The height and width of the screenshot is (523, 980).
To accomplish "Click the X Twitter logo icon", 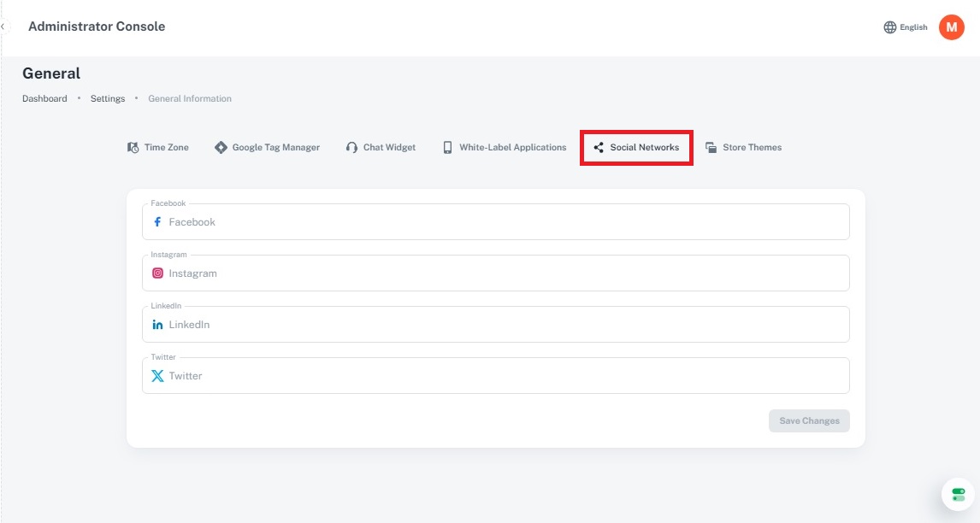I will [x=157, y=376].
